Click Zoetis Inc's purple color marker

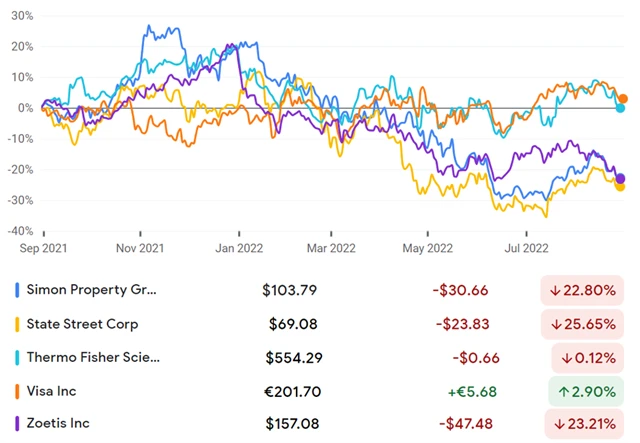tap(18, 425)
